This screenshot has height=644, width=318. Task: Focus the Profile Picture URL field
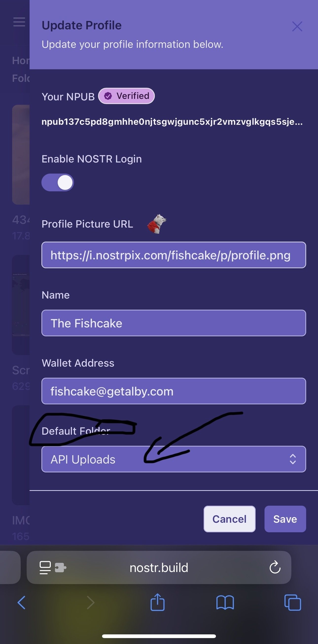click(174, 255)
